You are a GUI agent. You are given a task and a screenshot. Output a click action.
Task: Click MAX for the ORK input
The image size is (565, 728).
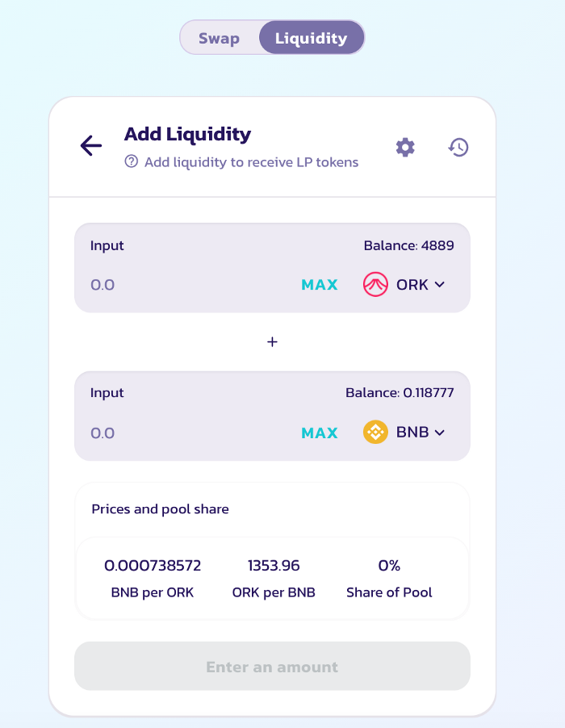320,284
